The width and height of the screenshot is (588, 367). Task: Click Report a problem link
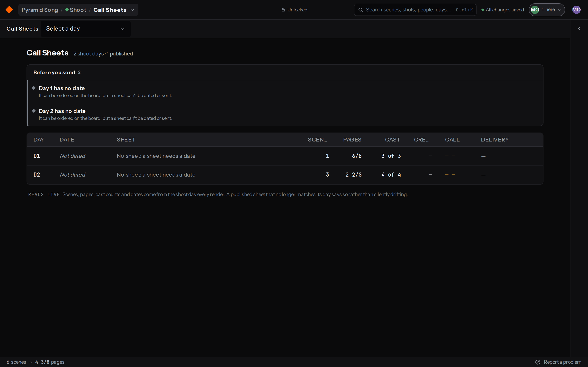(562, 362)
